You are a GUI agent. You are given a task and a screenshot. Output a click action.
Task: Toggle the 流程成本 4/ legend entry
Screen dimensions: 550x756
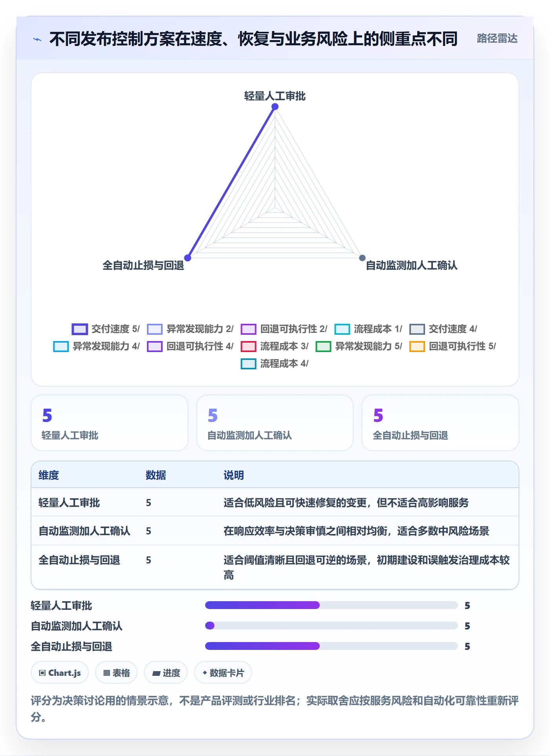(275, 363)
